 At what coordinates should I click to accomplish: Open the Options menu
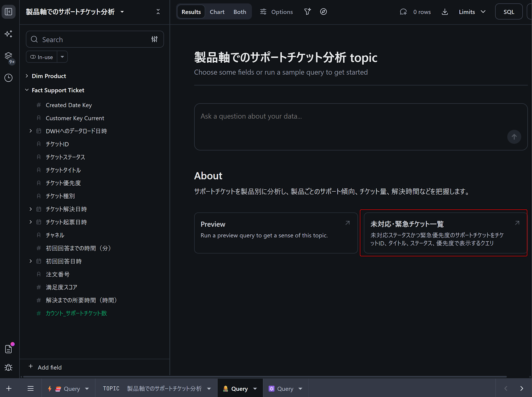point(276,12)
